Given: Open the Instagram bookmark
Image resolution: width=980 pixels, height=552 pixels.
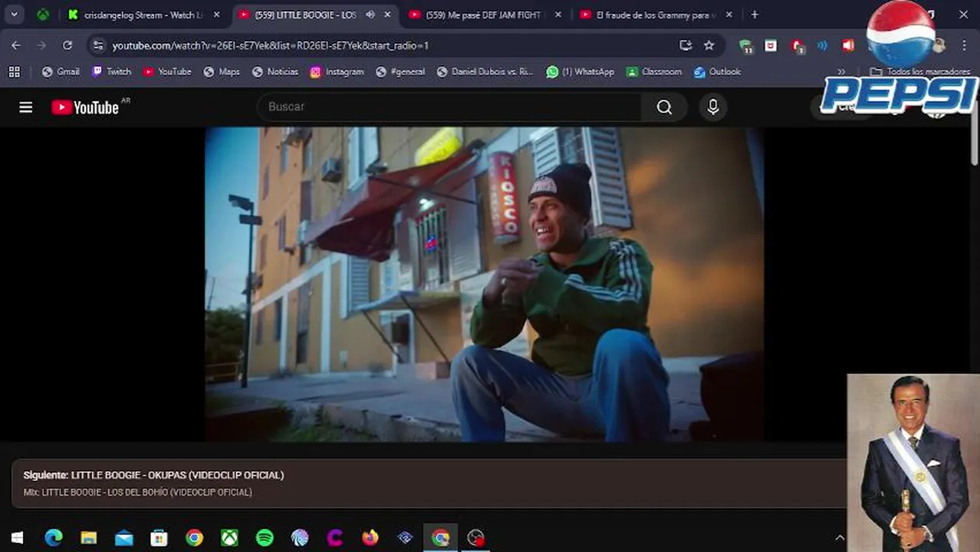Looking at the screenshot, I should (337, 71).
